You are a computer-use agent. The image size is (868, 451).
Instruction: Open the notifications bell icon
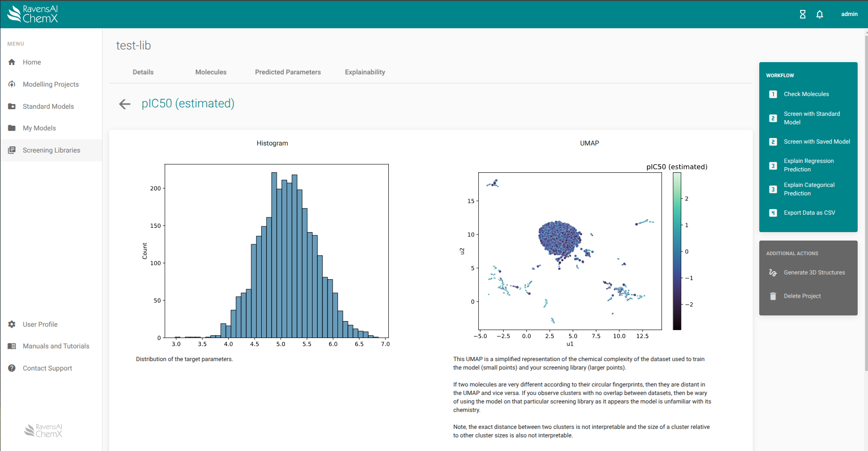[x=820, y=14]
